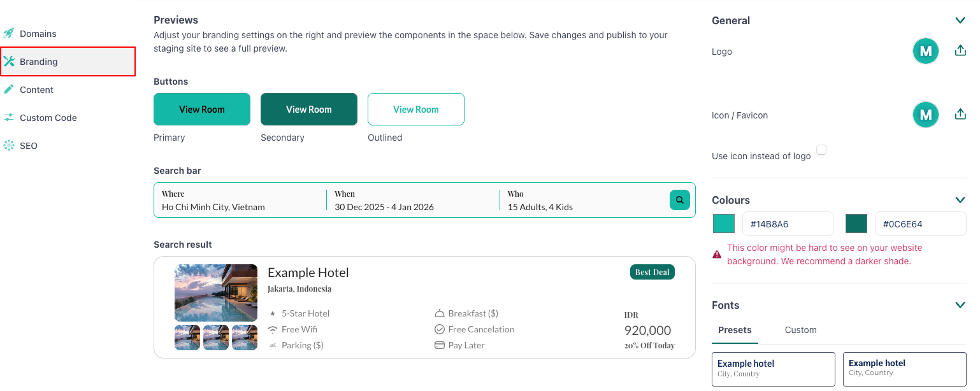Click the Primary View Room button
The height and width of the screenshot is (391, 980).
click(202, 110)
